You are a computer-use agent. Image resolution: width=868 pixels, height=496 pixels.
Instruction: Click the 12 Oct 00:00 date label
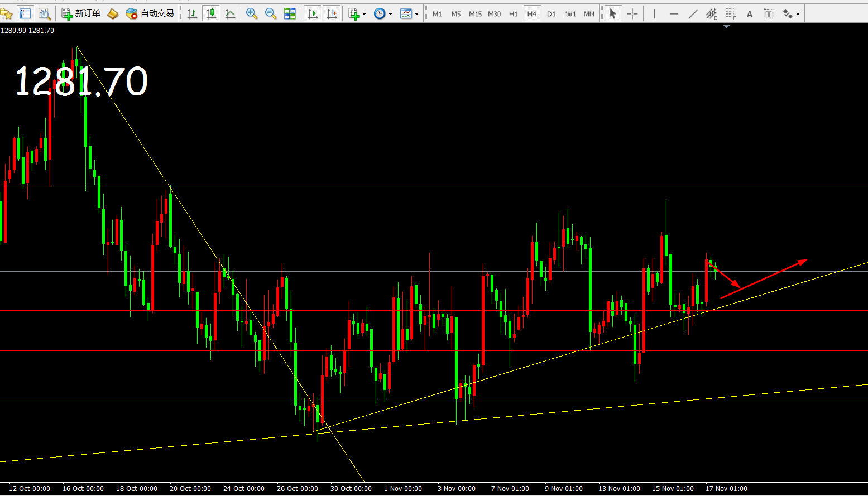30,489
